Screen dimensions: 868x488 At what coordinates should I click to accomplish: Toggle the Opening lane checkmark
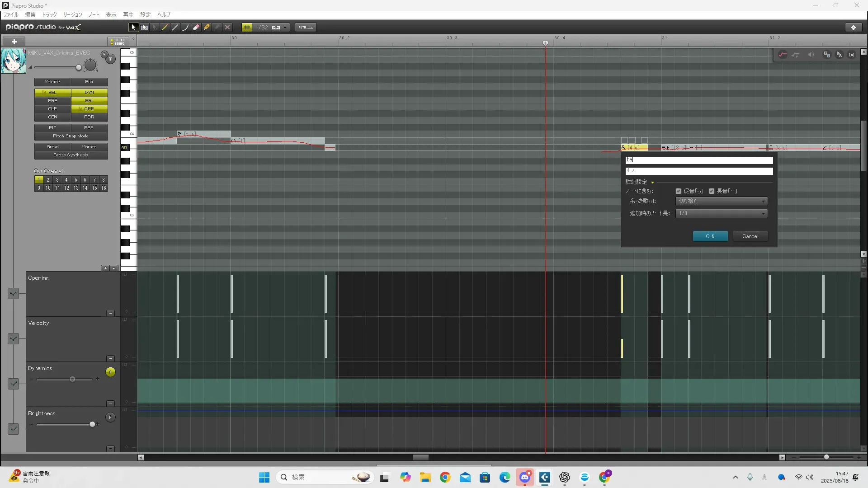13,293
